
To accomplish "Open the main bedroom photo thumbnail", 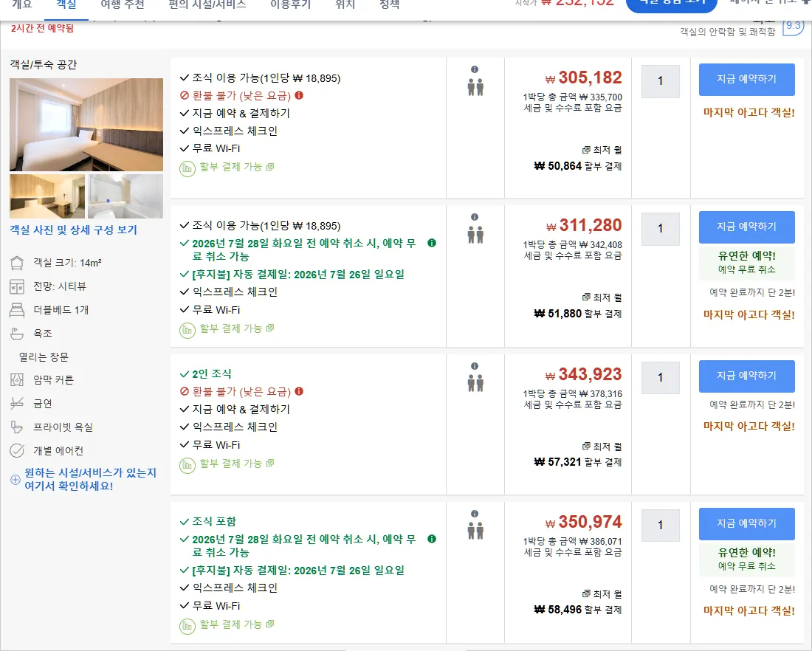I will point(86,124).
